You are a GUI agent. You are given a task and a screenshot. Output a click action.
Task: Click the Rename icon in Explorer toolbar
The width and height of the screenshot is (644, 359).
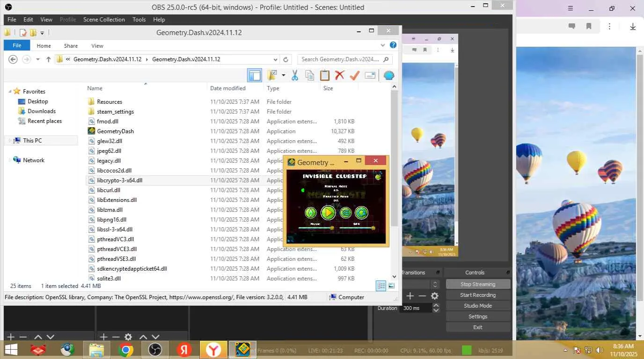click(370, 75)
